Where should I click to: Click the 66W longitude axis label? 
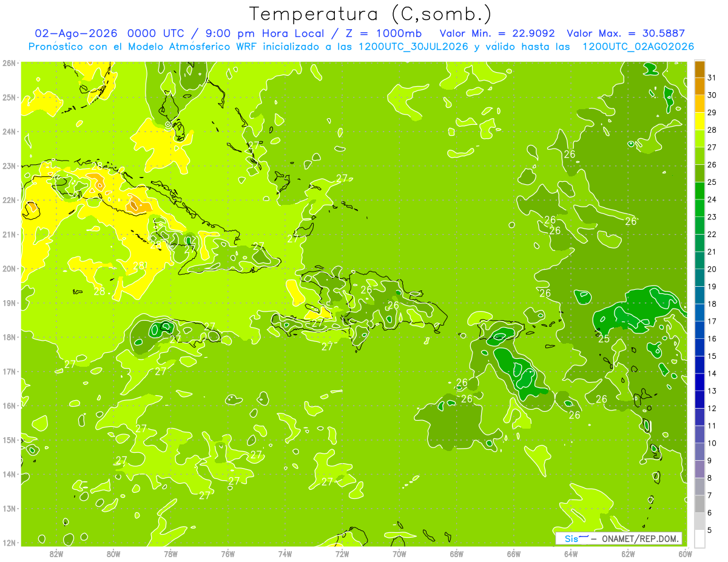pos(514,554)
